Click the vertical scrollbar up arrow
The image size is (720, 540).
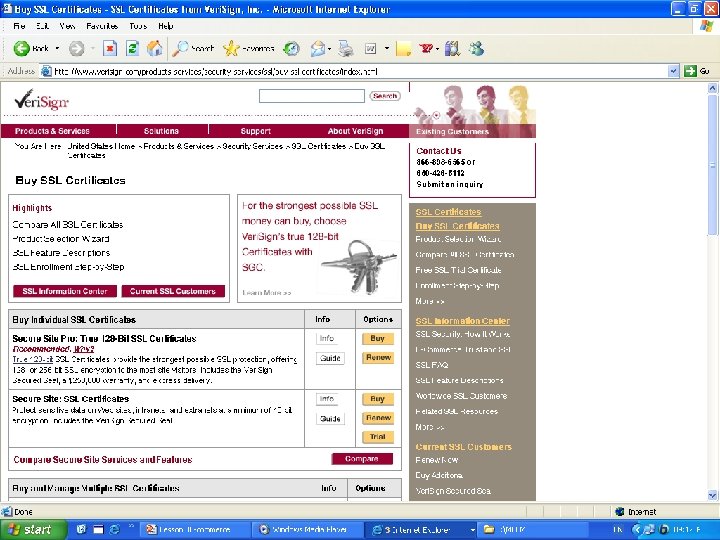pyautogui.click(x=712, y=88)
